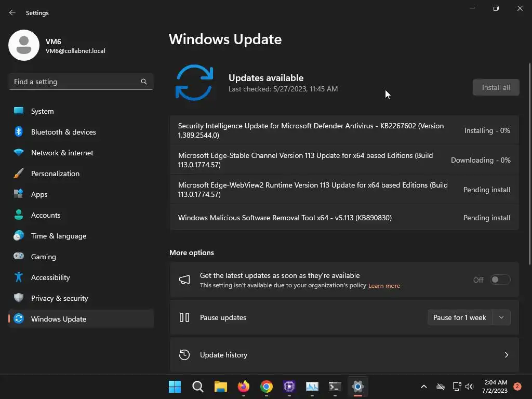Go to Bluetooth & devices settings

coord(81,132)
